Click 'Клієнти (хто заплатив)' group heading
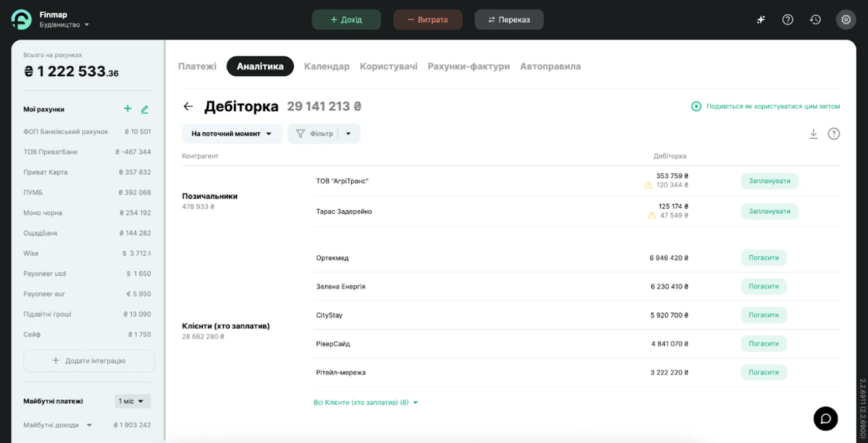Viewport: 868px width, 443px height. (226, 326)
